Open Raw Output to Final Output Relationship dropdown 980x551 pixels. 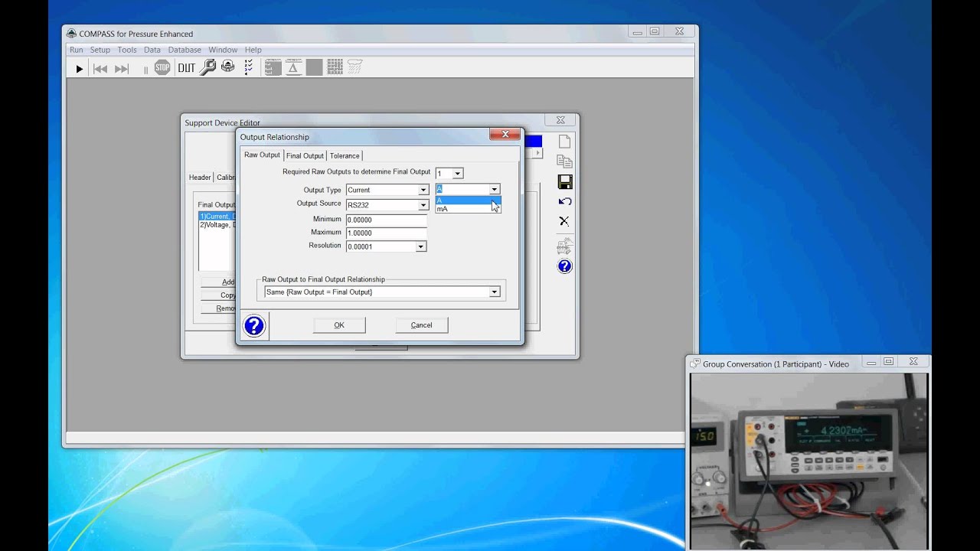pos(494,292)
